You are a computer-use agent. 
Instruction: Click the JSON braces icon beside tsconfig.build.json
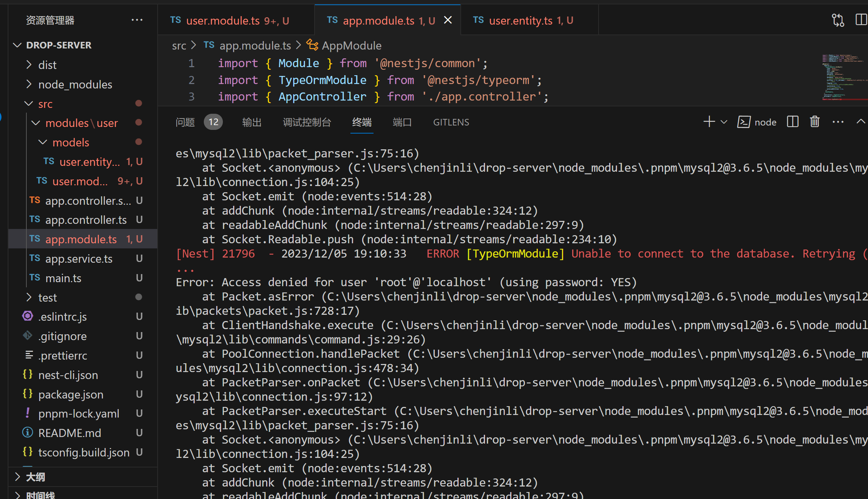click(x=27, y=452)
